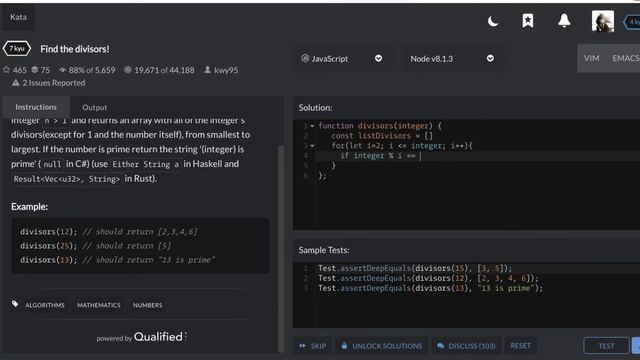Click the TEST button
This screenshot has width=640, height=360.
(x=606, y=346)
